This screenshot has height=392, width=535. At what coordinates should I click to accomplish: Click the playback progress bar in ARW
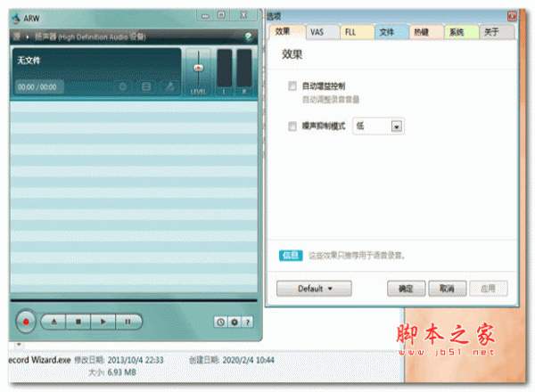click(134, 300)
